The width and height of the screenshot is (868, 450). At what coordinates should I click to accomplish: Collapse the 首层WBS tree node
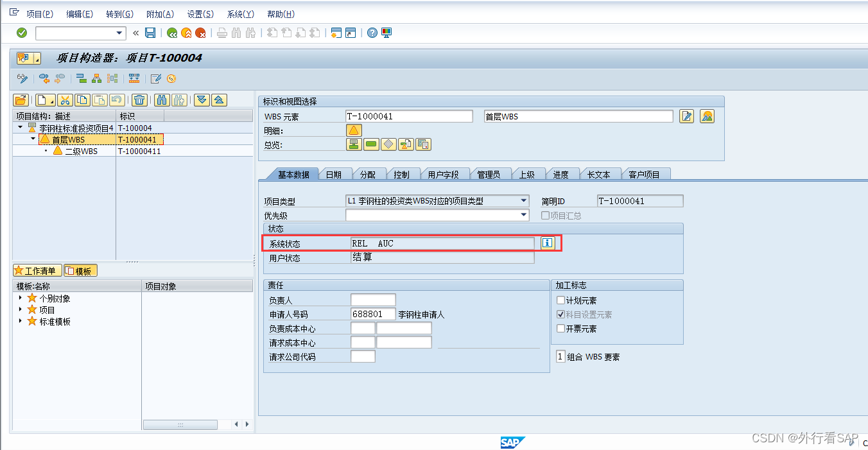click(32, 139)
